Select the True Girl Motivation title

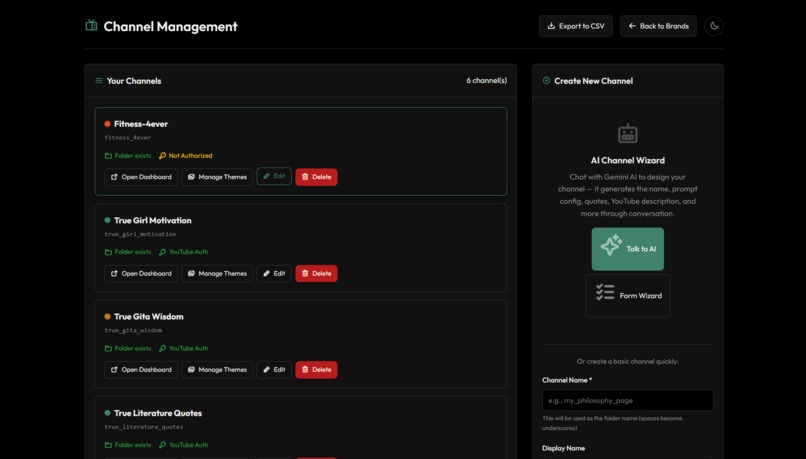tap(153, 220)
